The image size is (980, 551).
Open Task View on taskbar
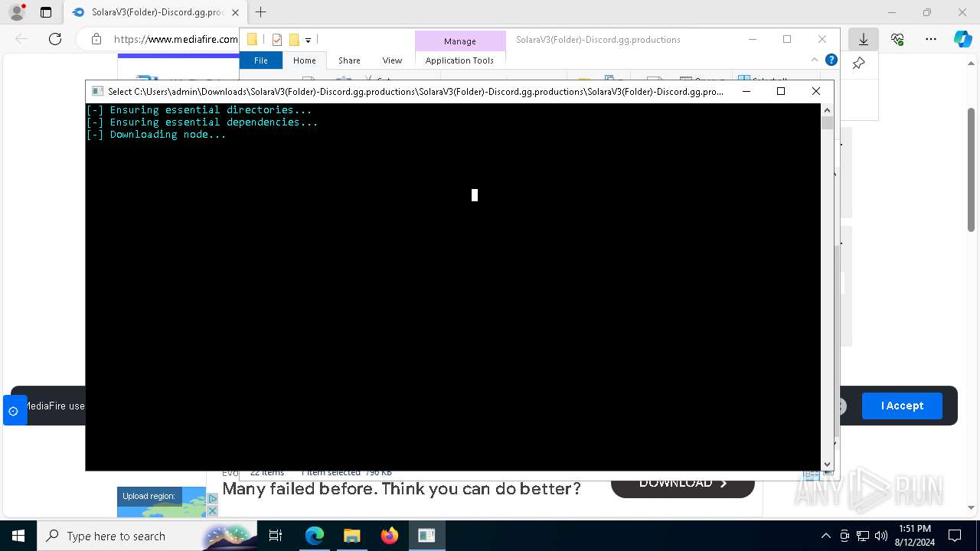click(x=276, y=536)
